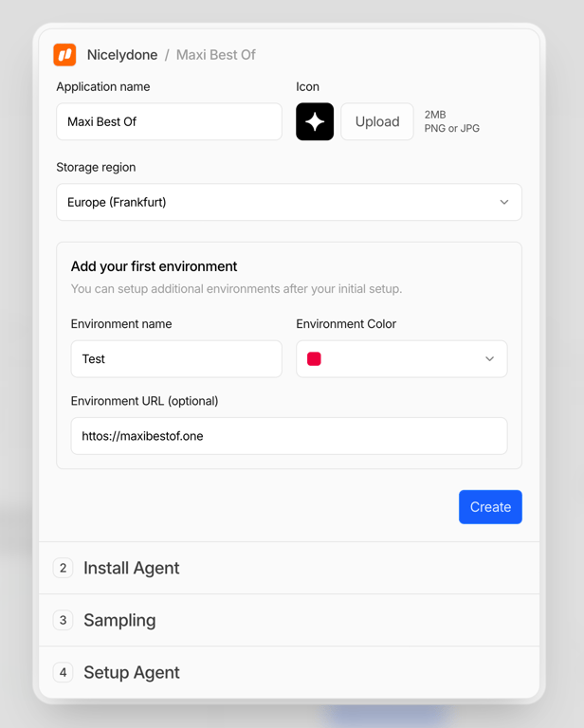The height and width of the screenshot is (728, 584).
Task: Click the orange Nicelydone logo icon
Action: point(64,55)
